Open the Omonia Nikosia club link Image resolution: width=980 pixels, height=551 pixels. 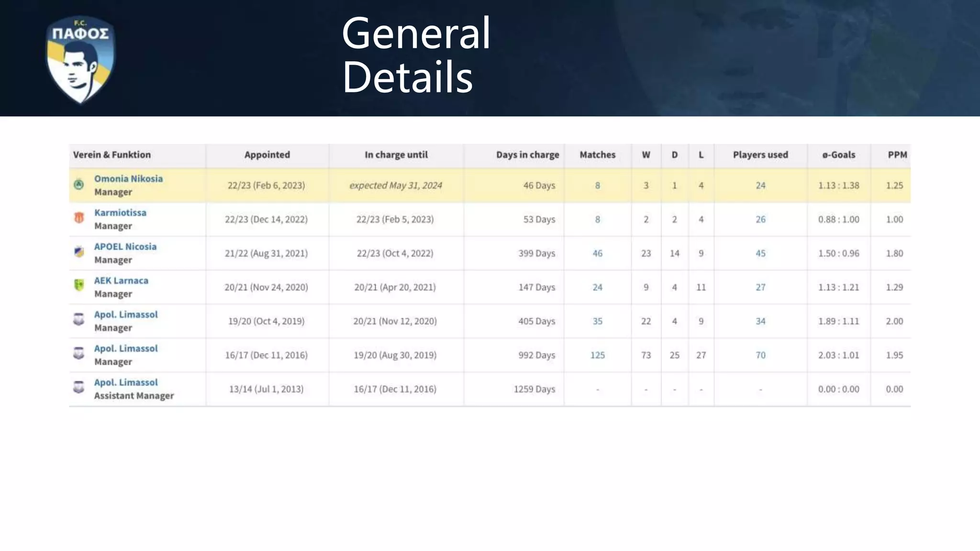tap(128, 178)
